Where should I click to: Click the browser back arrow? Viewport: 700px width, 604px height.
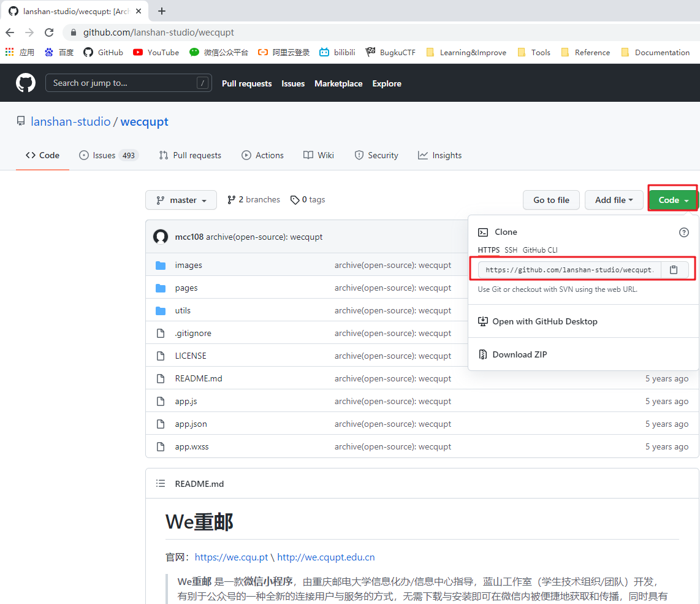tap(10, 32)
